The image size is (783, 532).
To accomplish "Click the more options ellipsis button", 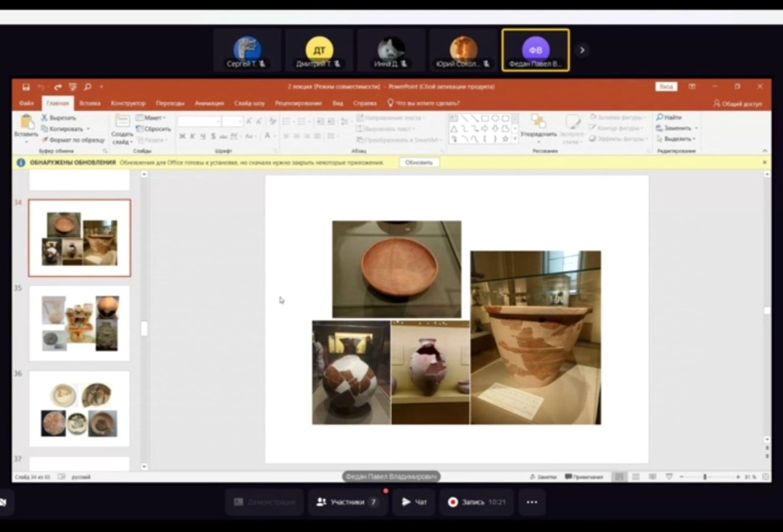I will click(x=531, y=502).
